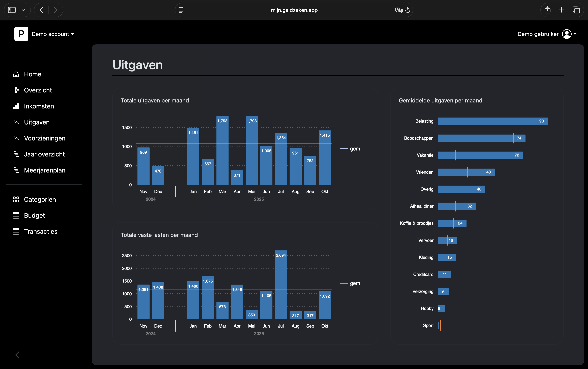Collapse the sidebar with bottom chevron

point(17,355)
